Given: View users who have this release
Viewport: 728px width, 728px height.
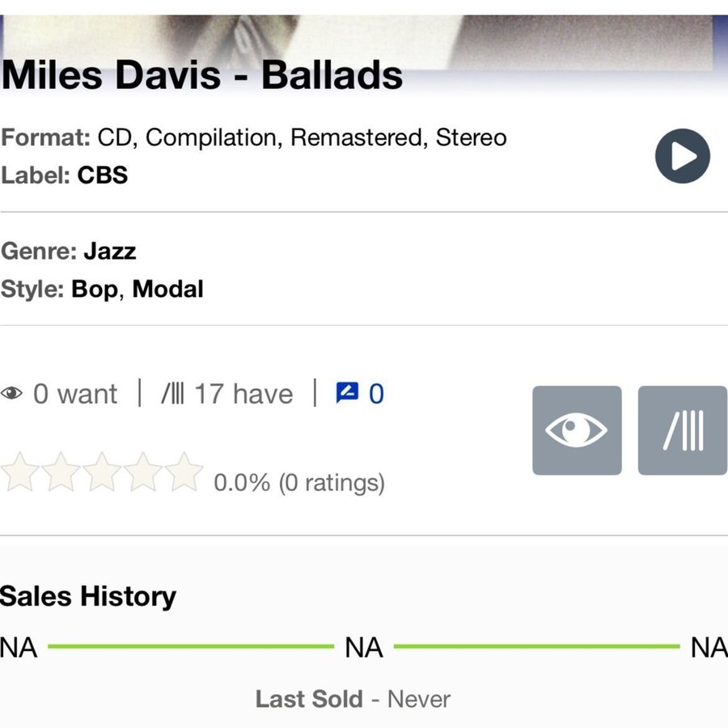Looking at the screenshot, I should point(243,394).
